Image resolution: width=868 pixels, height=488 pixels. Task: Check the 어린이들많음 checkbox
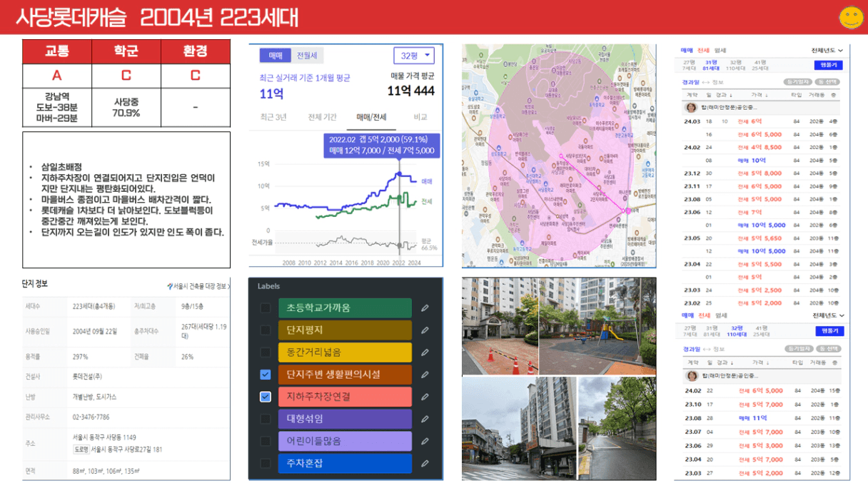point(266,441)
